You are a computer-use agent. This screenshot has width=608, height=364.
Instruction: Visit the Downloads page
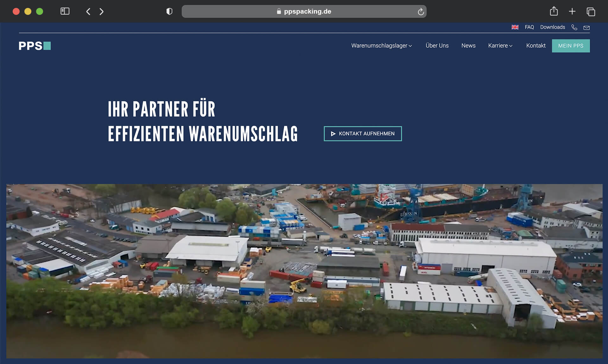[x=552, y=27]
